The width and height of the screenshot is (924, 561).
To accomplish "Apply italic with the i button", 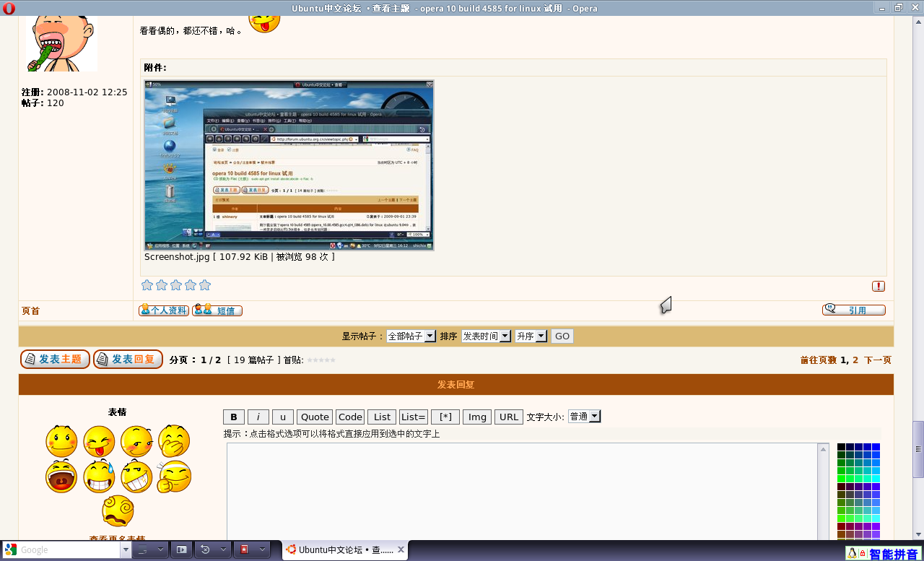I will coord(258,417).
